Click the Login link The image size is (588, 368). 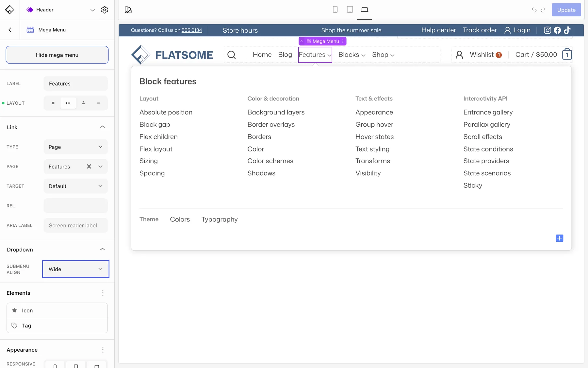tap(517, 30)
